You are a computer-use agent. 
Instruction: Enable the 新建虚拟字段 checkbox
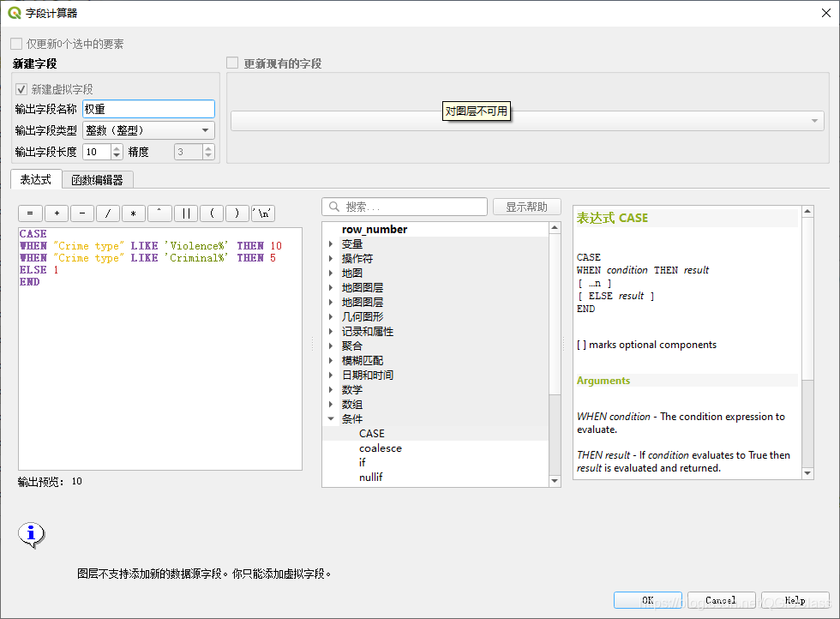click(19, 89)
